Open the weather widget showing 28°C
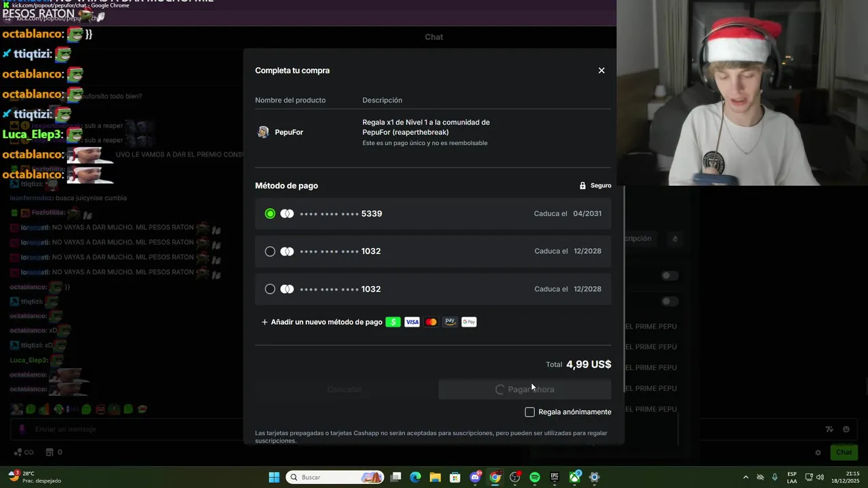 tap(35, 477)
